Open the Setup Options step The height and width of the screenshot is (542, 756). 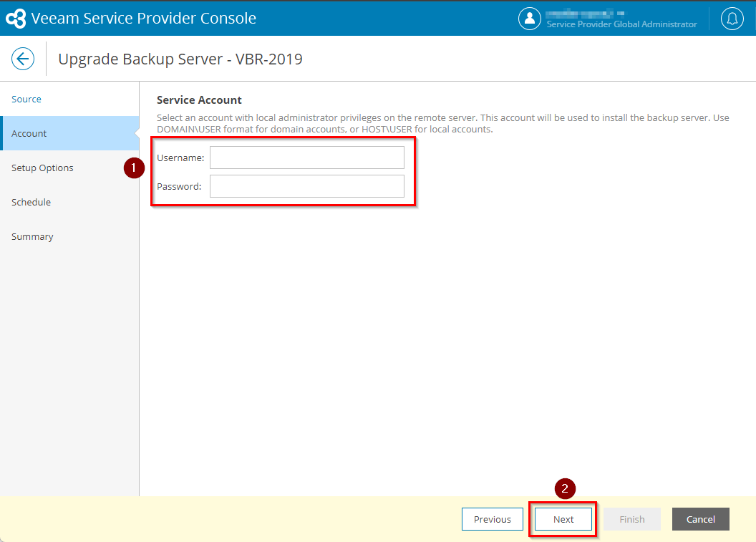[x=42, y=168]
